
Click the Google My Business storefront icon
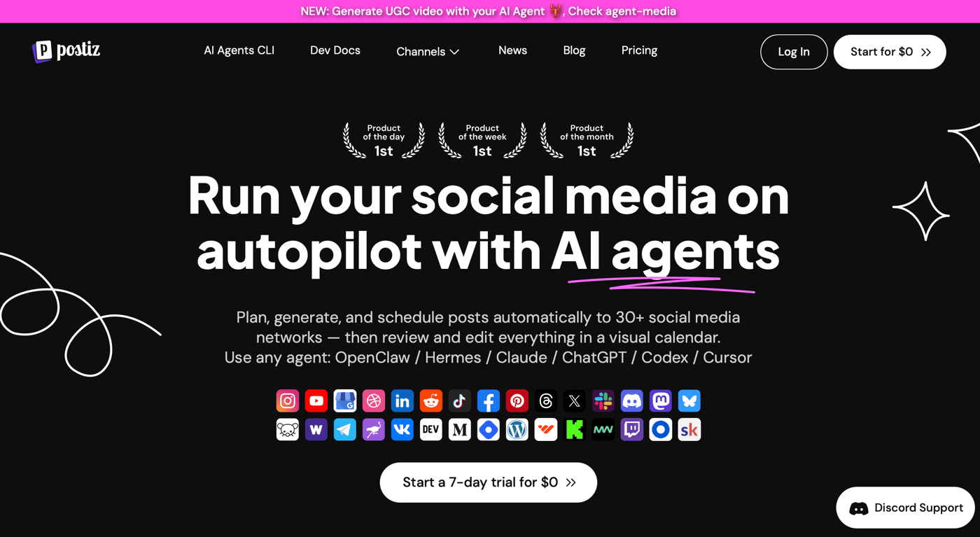[x=345, y=400]
